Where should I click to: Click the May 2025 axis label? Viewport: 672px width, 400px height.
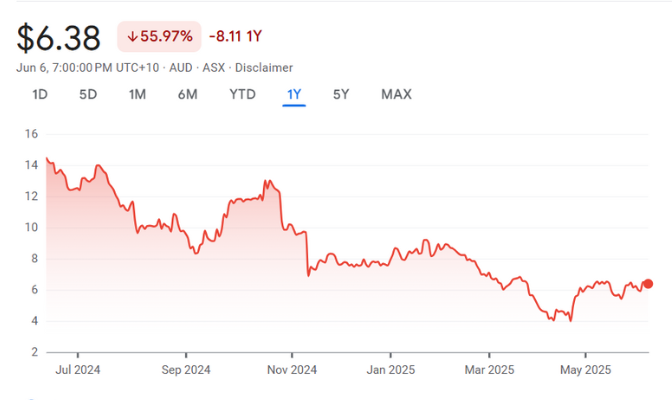tap(585, 366)
